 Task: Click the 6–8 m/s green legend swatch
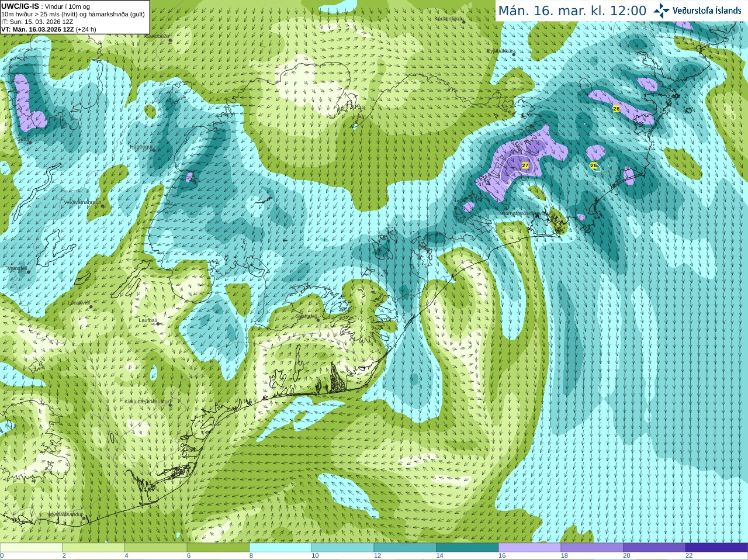pyautogui.click(x=218, y=548)
